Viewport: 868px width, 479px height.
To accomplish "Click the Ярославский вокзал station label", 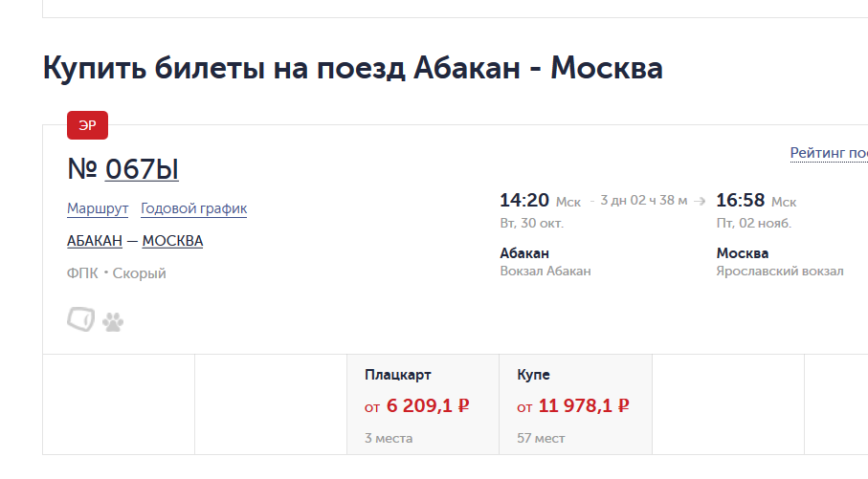I will tap(780, 271).
